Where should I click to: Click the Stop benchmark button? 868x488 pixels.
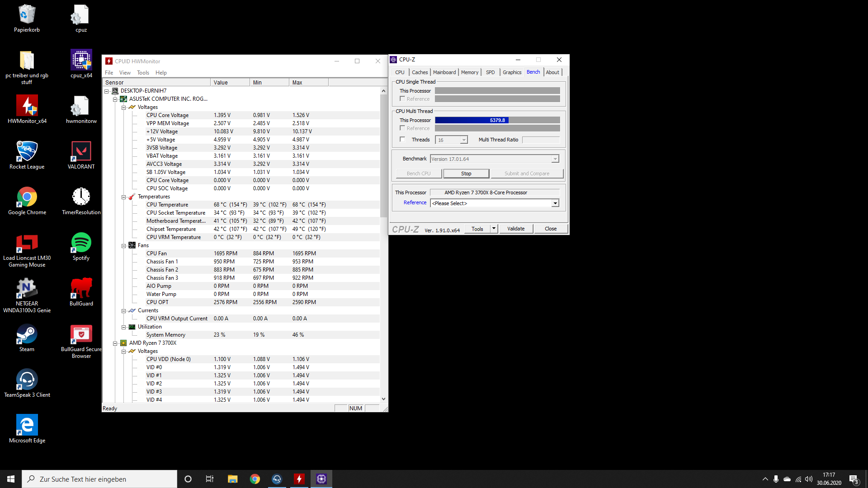coord(466,174)
